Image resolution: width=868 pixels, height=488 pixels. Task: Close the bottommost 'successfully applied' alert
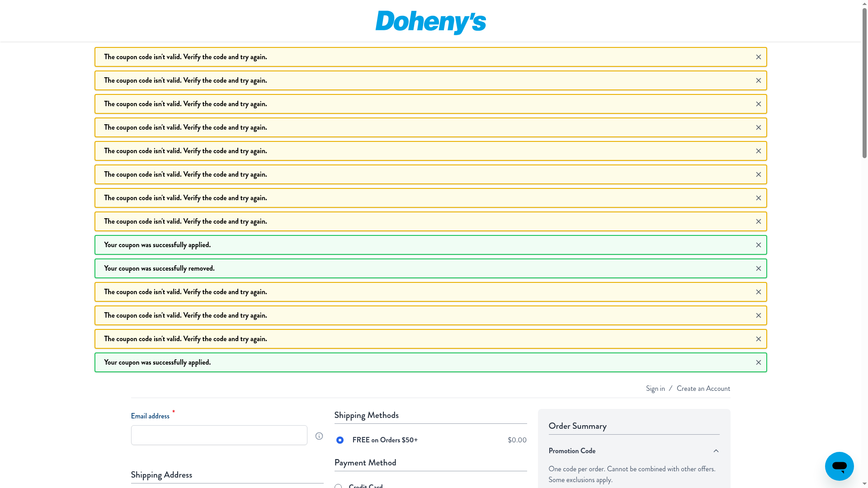point(758,362)
